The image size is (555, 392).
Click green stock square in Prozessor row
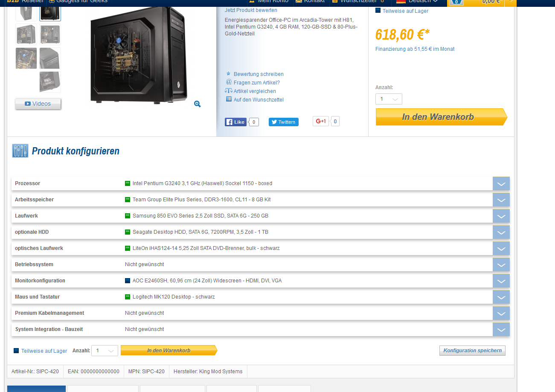pyautogui.click(x=128, y=183)
